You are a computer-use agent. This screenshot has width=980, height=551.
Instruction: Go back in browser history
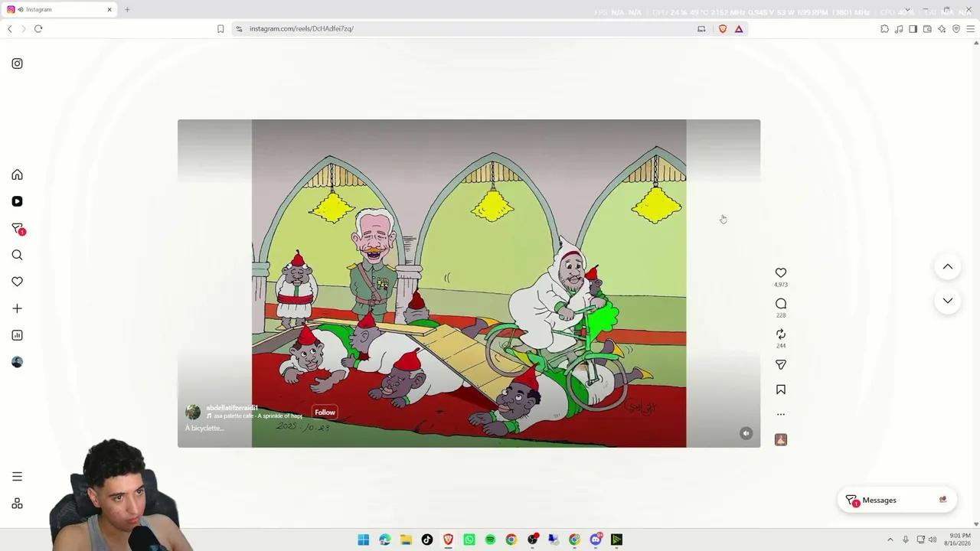click(x=10, y=29)
